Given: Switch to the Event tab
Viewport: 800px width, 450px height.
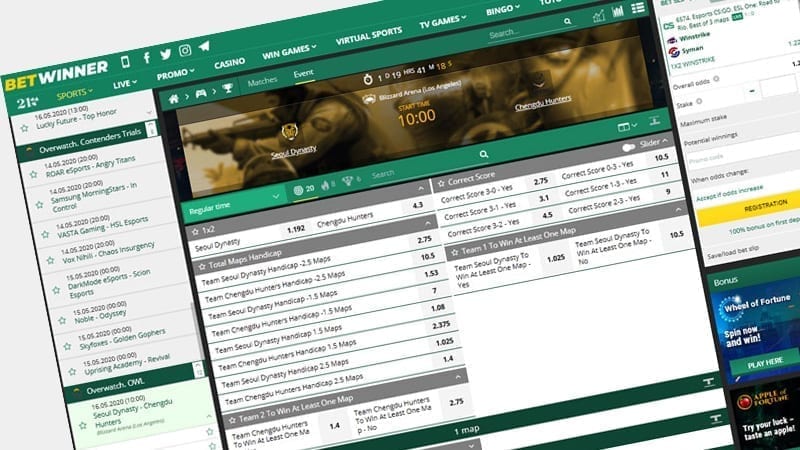Looking at the screenshot, I should coord(304,73).
